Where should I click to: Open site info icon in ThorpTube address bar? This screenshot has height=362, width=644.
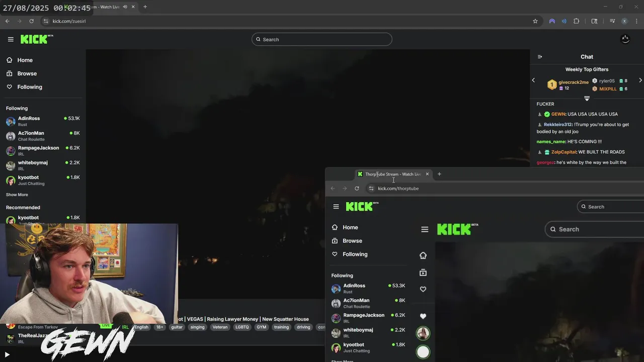371,189
